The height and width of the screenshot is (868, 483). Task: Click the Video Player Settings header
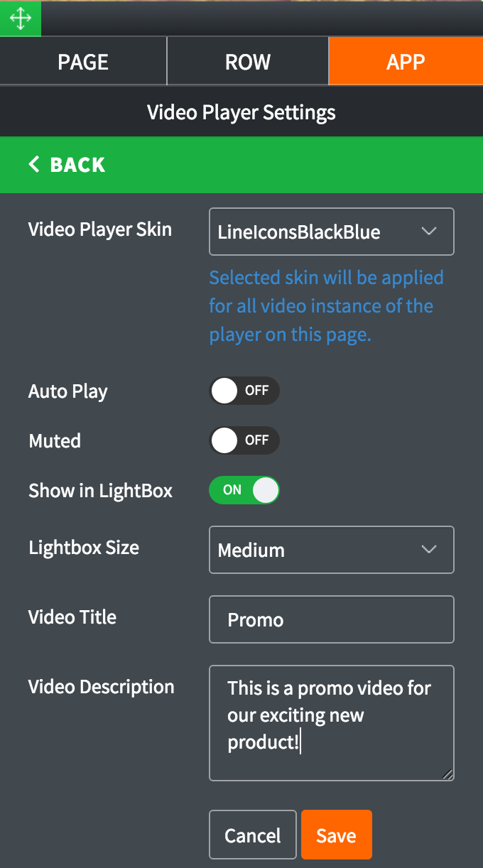coord(241,112)
